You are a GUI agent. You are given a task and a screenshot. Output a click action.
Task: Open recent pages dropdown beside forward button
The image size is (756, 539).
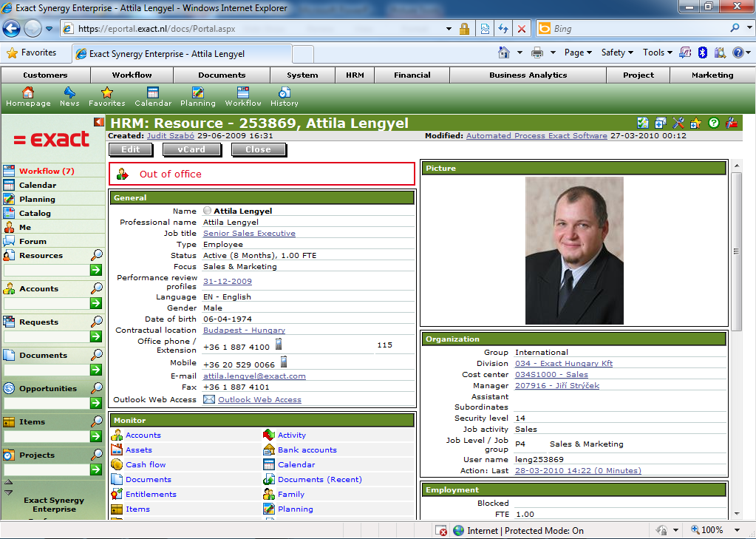pos(50,29)
